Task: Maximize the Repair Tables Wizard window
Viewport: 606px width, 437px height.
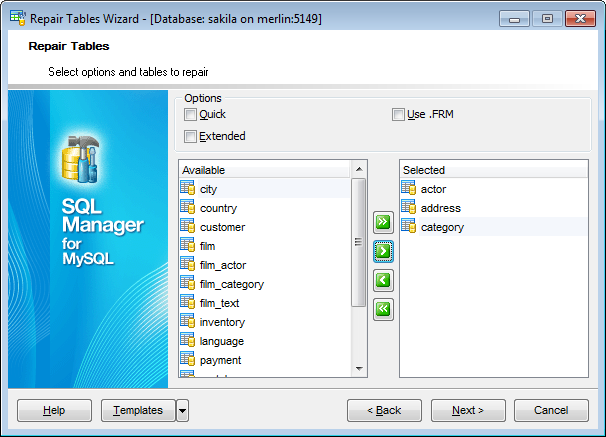Action: [547, 19]
